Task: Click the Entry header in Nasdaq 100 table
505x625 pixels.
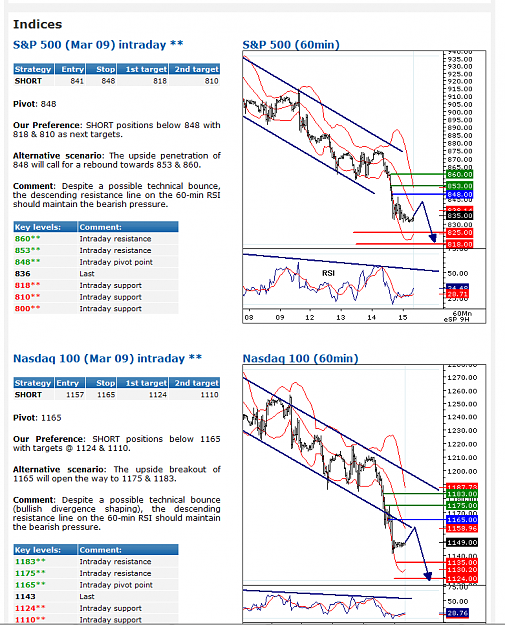Action: pyautogui.click(x=70, y=383)
